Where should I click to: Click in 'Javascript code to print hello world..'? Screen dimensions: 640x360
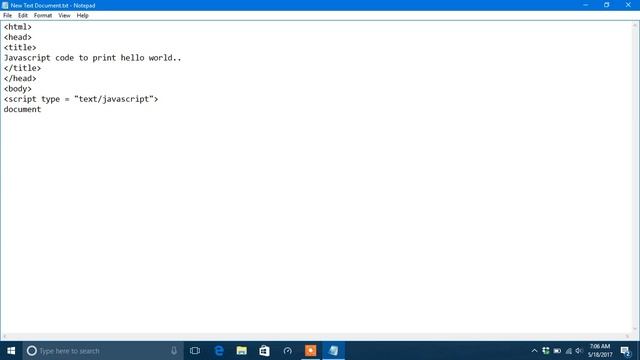point(93,58)
